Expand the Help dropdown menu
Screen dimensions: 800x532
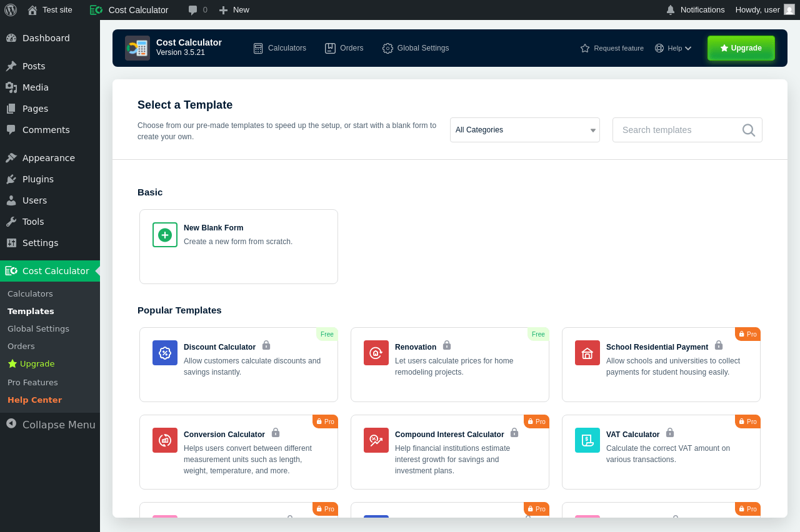pyautogui.click(x=674, y=48)
